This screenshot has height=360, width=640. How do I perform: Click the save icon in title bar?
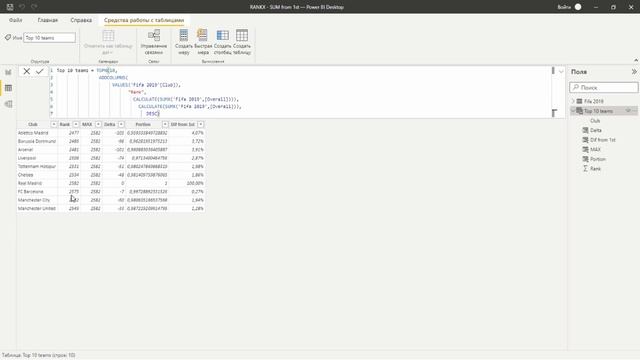[10, 7]
